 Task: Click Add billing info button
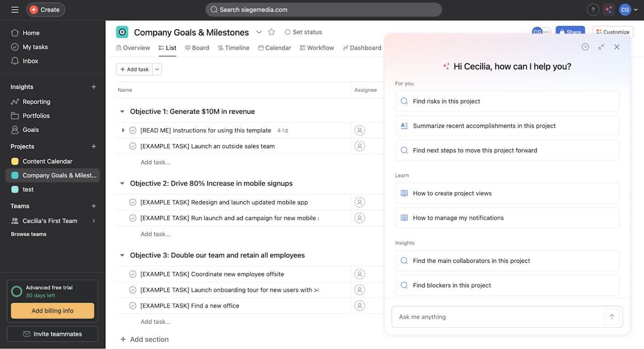point(52,311)
